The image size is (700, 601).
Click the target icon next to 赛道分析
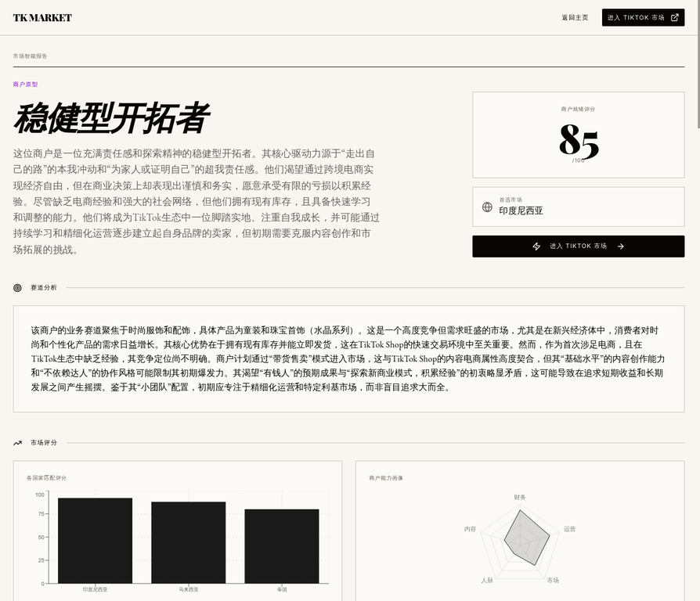pos(18,288)
